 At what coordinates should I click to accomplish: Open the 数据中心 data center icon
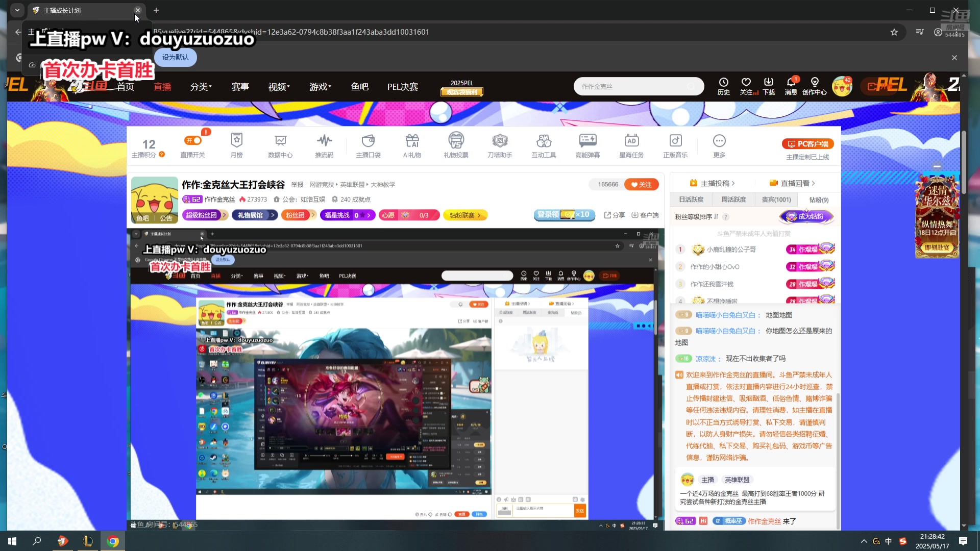click(x=280, y=145)
